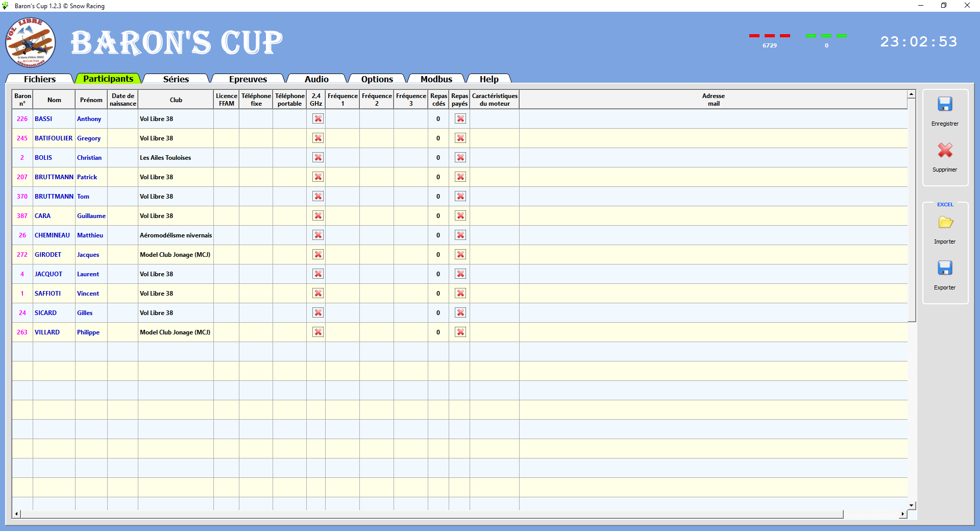Click the Enregistrer save icon
This screenshot has width=980, height=531.
click(x=945, y=104)
